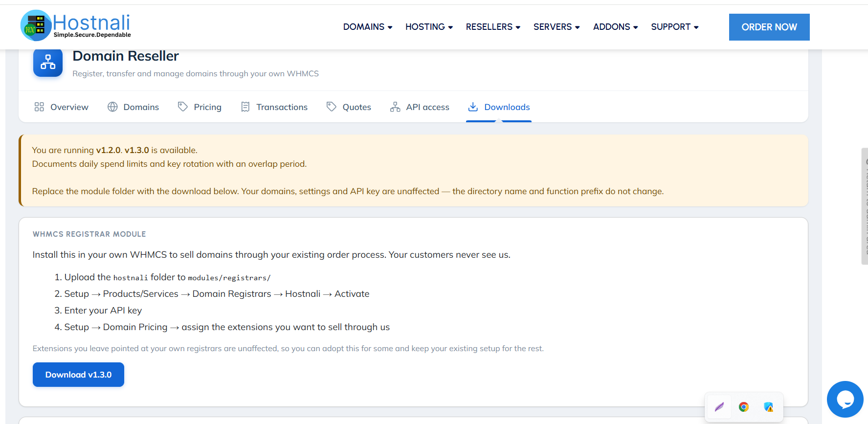The image size is (868, 424).
Task: Go to the API access tab
Action: coord(420,107)
